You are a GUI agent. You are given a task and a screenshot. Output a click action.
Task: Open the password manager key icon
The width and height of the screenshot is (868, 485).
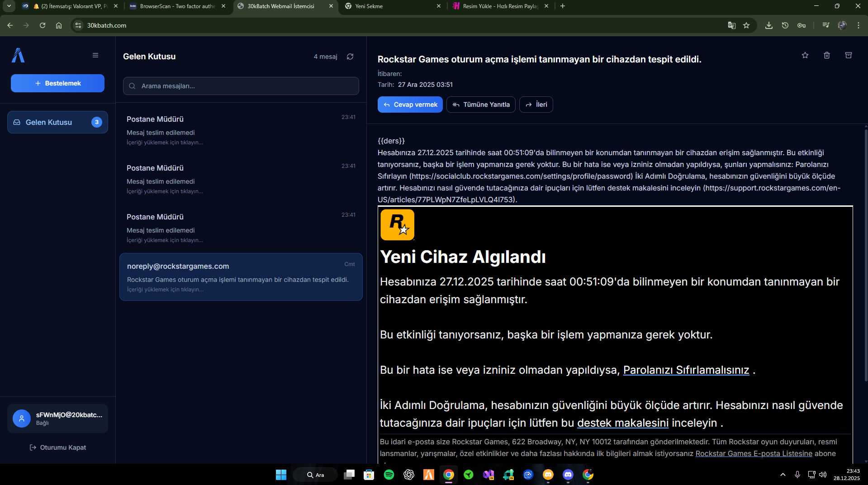click(x=802, y=25)
